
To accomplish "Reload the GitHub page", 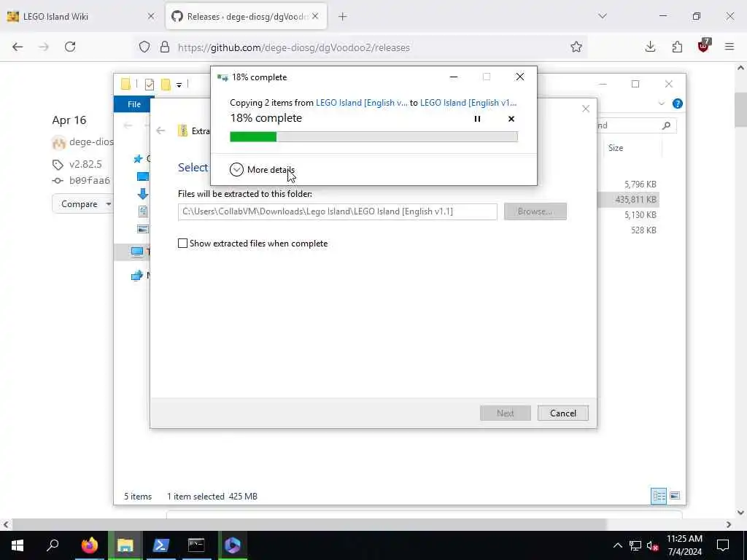I will pyautogui.click(x=70, y=47).
